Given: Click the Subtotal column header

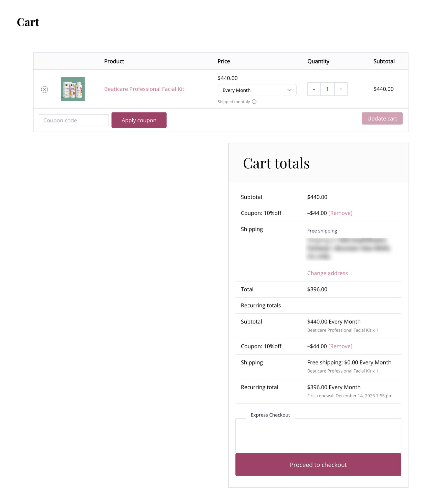Looking at the screenshot, I should point(384,61).
